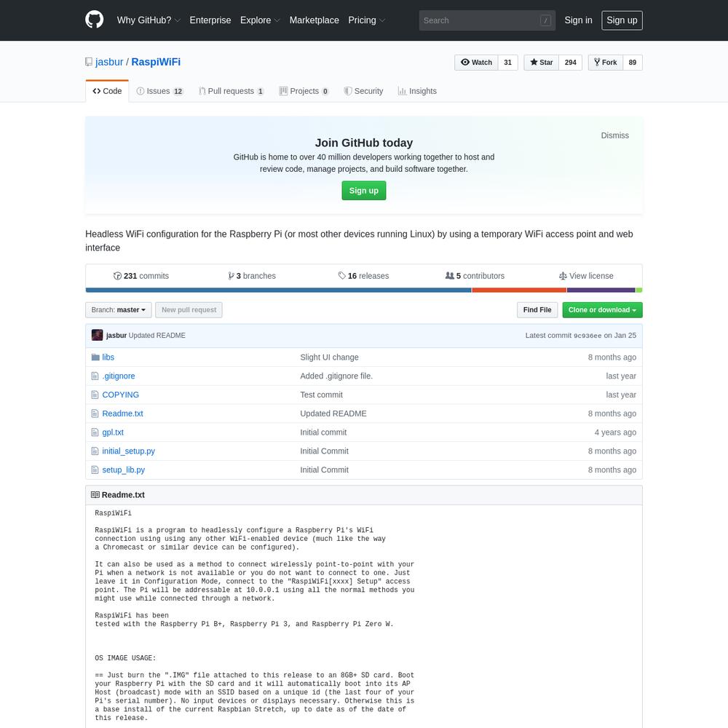Expand the Pricing menu
This screenshot has height=728, width=728.
(367, 20)
